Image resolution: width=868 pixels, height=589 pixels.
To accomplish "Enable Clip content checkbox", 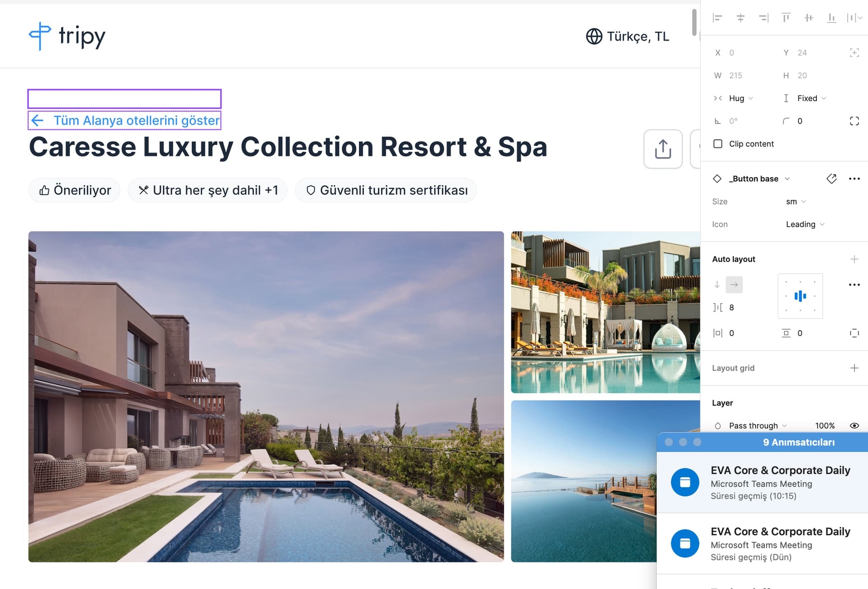I will coord(718,144).
